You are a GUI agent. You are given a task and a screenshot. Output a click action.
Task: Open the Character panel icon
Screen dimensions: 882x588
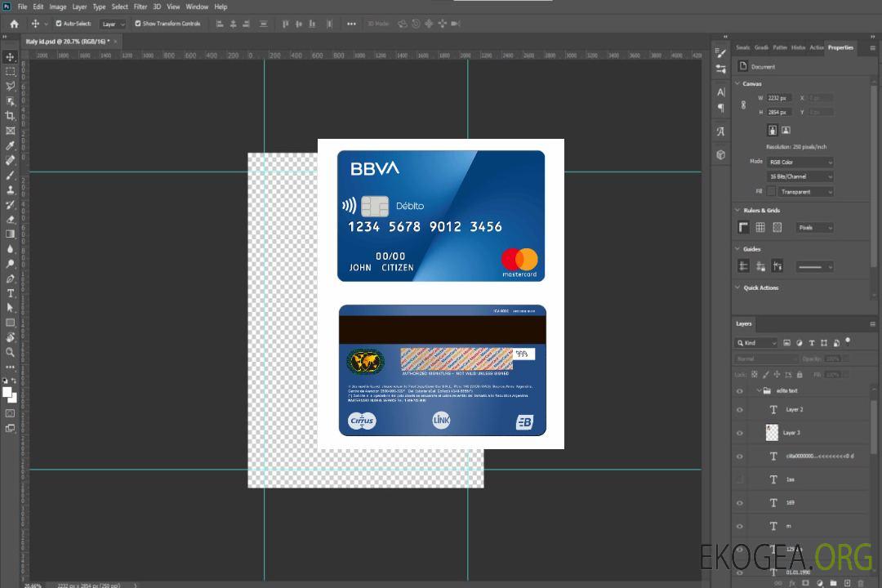pos(720,92)
